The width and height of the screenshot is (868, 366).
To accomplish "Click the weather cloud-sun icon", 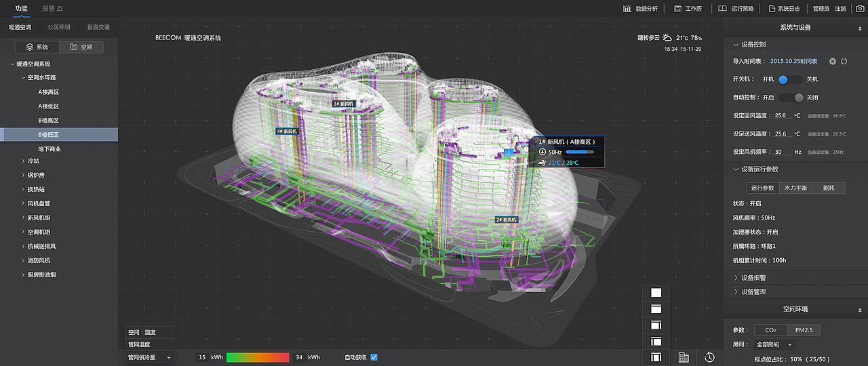I will [x=668, y=38].
